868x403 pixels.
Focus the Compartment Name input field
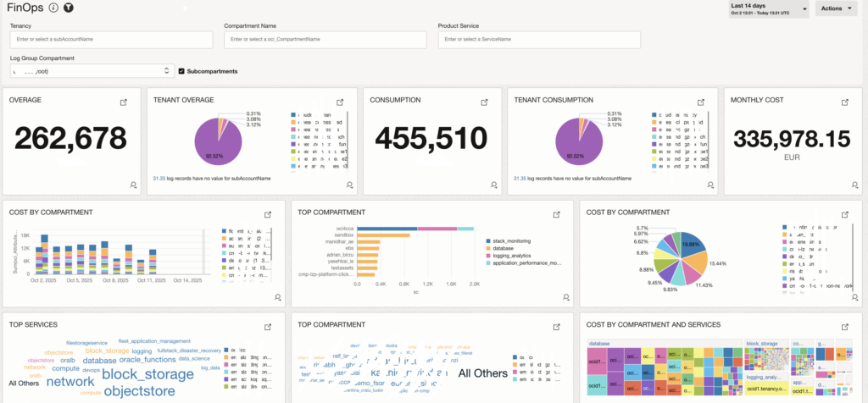324,40
